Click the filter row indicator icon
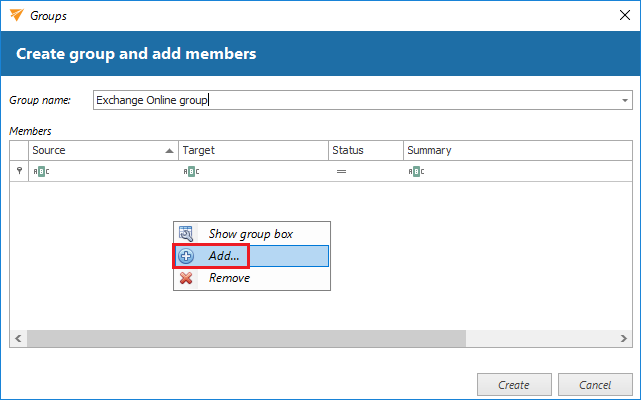Viewport: 641px width, 400px height. click(x=19, y=171)
